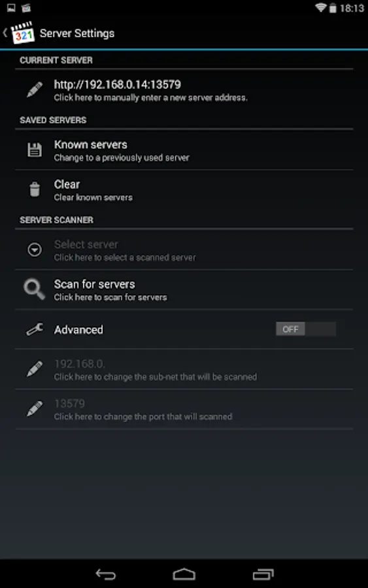368x588 pixels.
Task: Select Clear known servers entry
Action: (184, 189)
